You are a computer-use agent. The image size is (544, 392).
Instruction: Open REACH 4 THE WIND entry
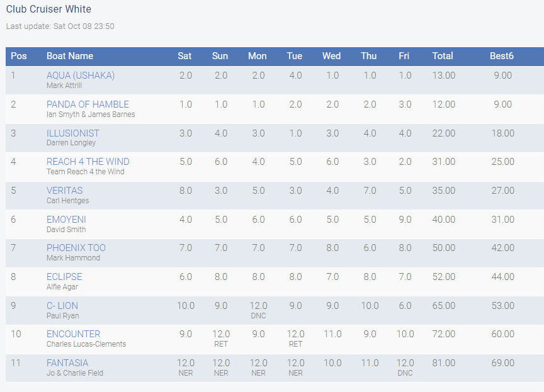[x=88, y=162]
